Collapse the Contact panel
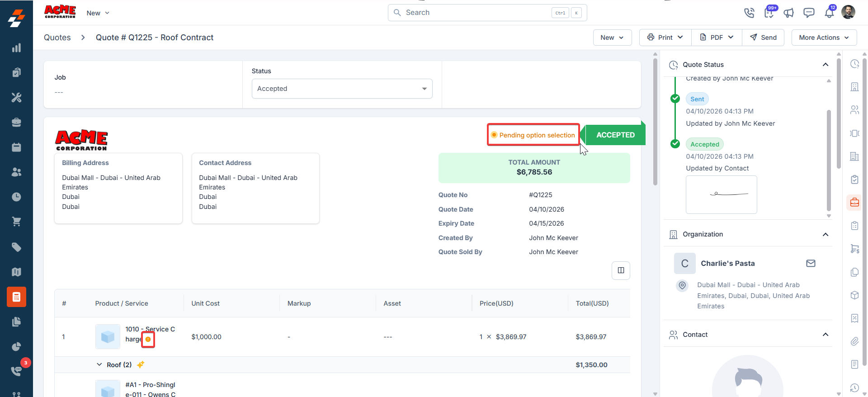Viewport: 868px width, 397px height. (x=826, y=335)
